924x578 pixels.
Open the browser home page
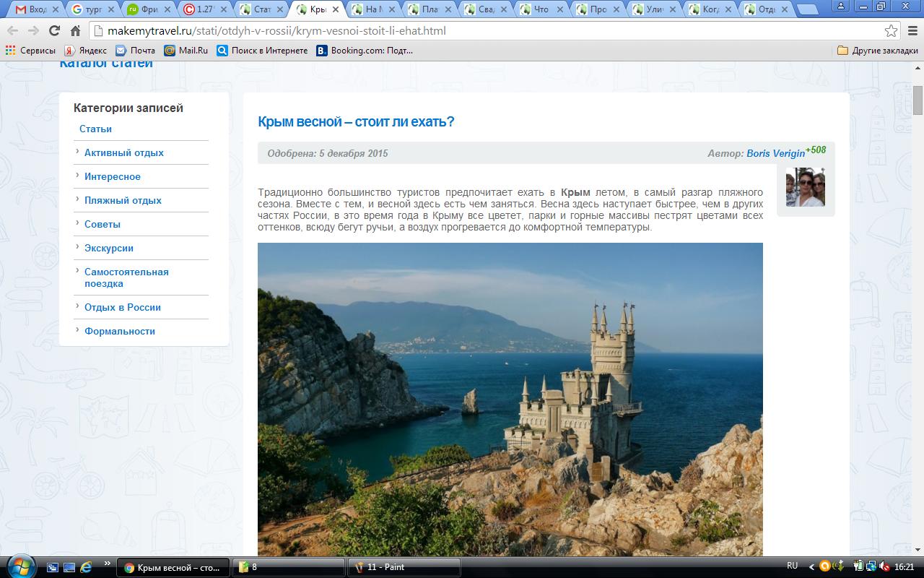click(x=75, y=31)
